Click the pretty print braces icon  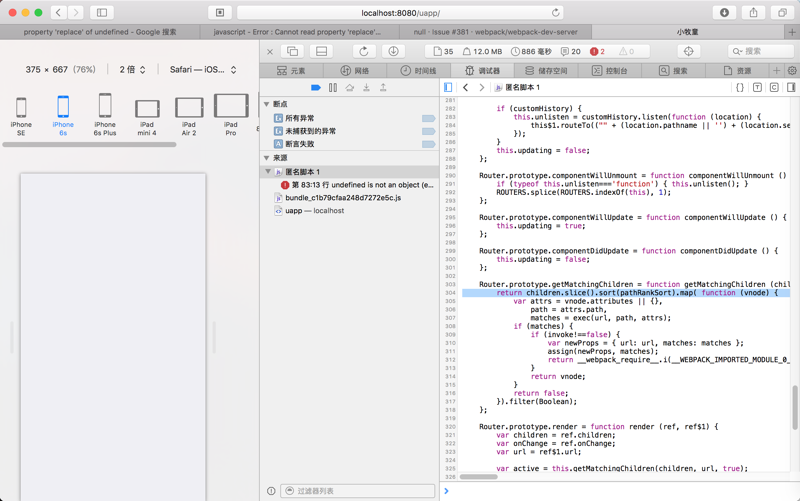point(740,88)
